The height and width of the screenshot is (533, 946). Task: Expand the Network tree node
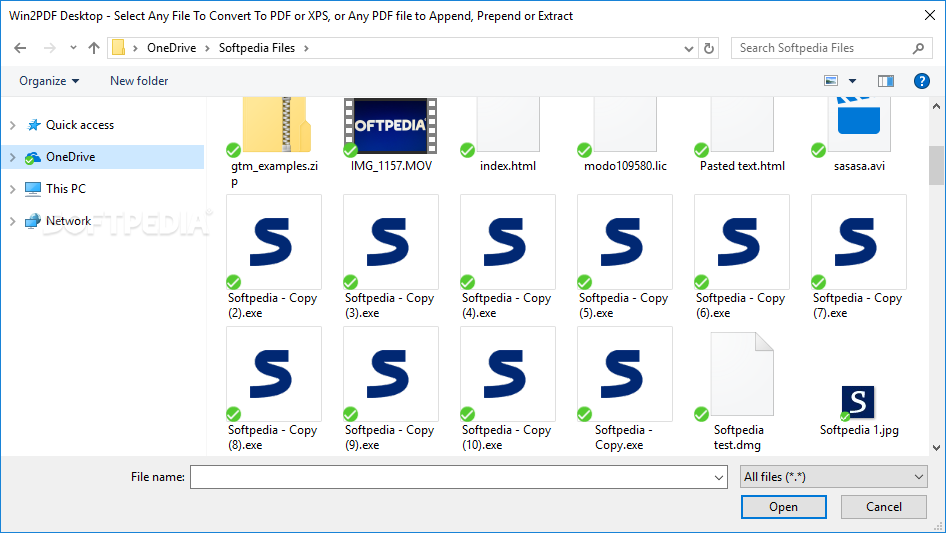[x=13, y=221]
